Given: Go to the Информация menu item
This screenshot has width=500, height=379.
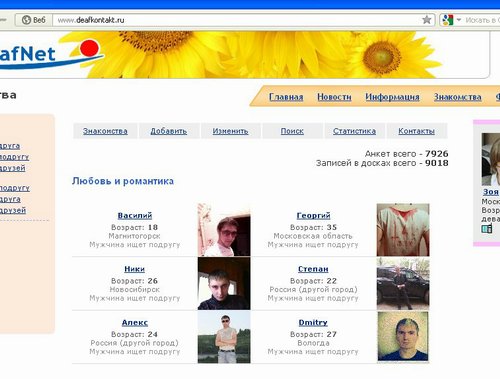Looking at the screenshot, I should click(x=392, y=97).
